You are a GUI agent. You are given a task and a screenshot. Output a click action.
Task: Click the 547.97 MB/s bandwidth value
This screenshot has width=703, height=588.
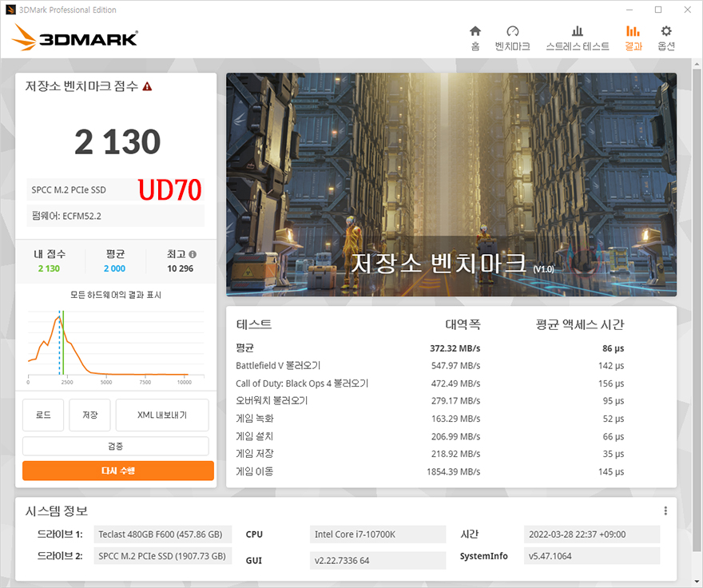455,366
